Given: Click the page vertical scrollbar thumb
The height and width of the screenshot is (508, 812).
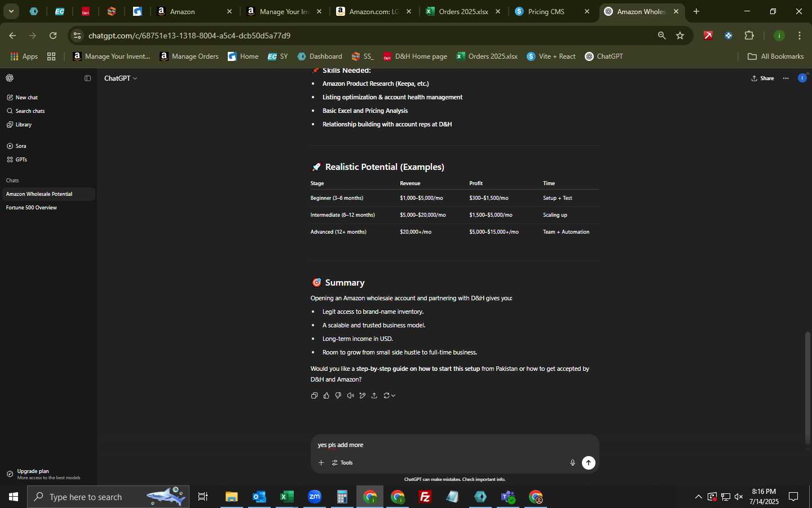Looking at the screenshot, I should 807,388.
